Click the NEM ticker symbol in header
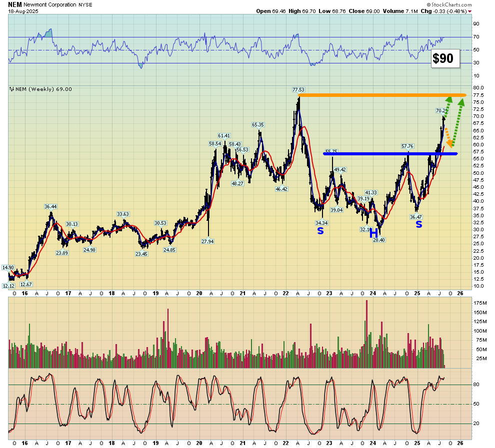This screenshot has width=495, height=448. coord(14,4)
